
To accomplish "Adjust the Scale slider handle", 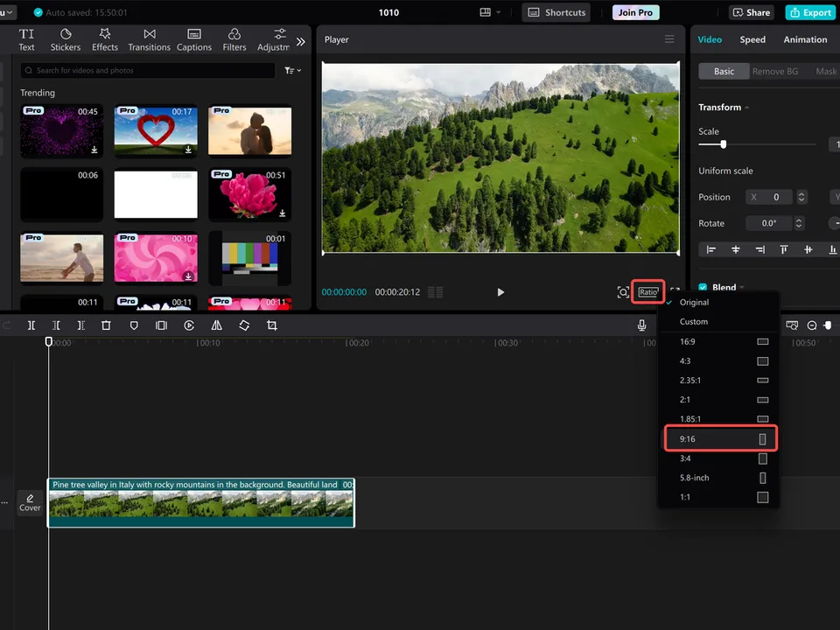I will pos(724,144).
